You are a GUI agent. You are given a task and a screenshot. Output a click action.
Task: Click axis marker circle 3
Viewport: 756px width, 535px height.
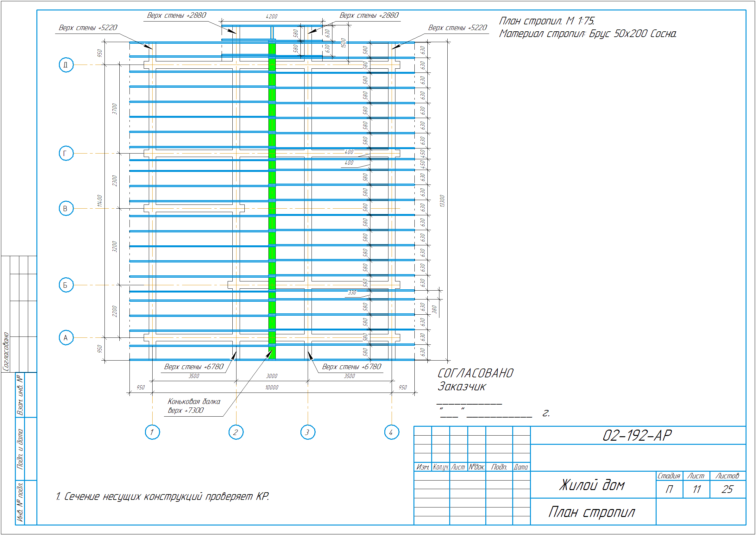308,432
